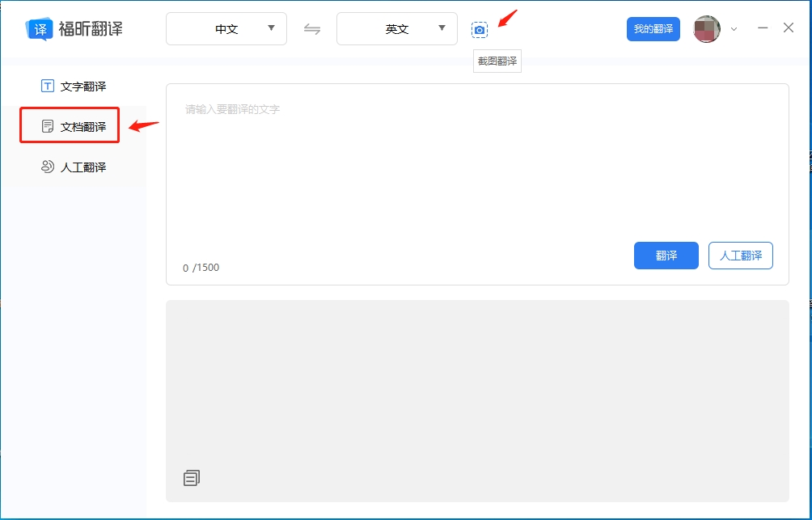
Task: Click the copy icon in the result panel
Action: pos(191,477)
